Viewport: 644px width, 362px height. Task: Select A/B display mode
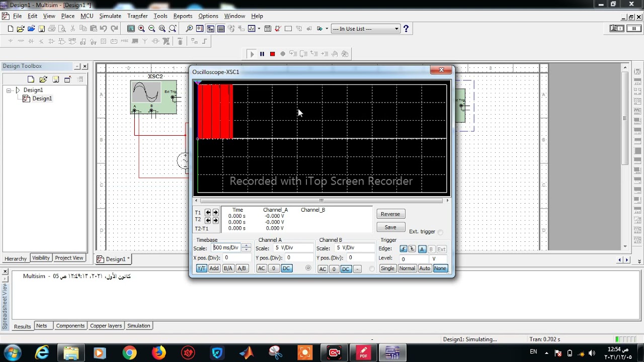[242, 268]
